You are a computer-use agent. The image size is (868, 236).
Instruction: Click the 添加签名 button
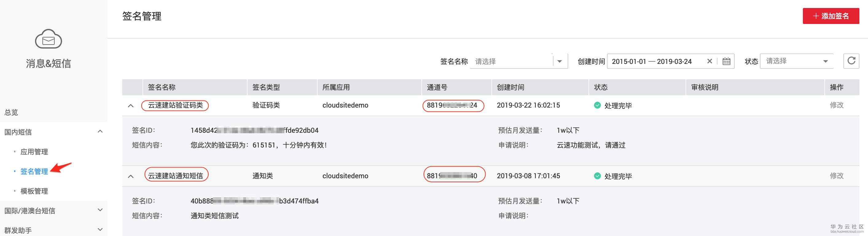click(x=831, y=16)
